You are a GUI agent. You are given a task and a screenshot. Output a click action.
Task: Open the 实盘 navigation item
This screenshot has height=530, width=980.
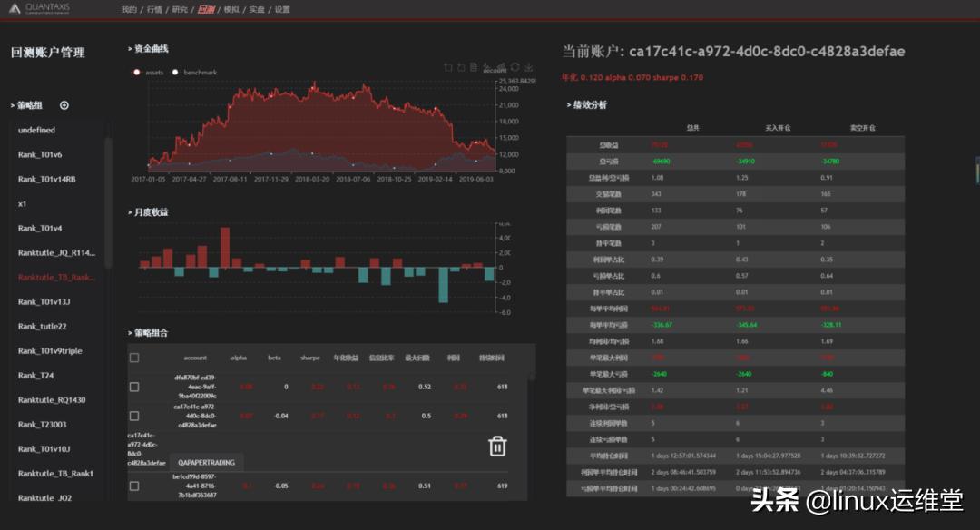pos(257,9)
